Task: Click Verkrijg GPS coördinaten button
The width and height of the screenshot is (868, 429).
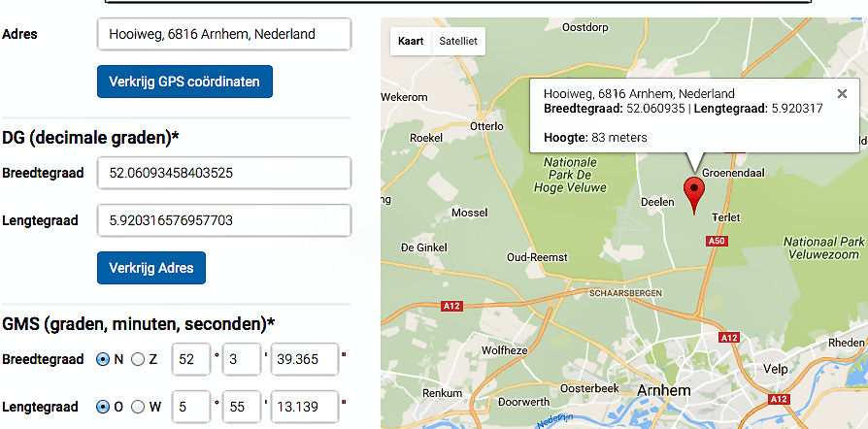Action: coord(184,82)
